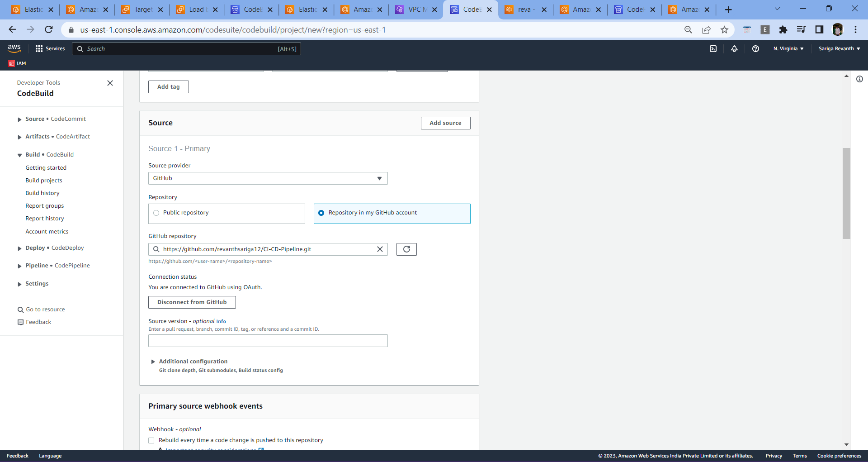868x462 pixels.
Task: Switch to the Target browser tab
Action: [x=142, y=10]
